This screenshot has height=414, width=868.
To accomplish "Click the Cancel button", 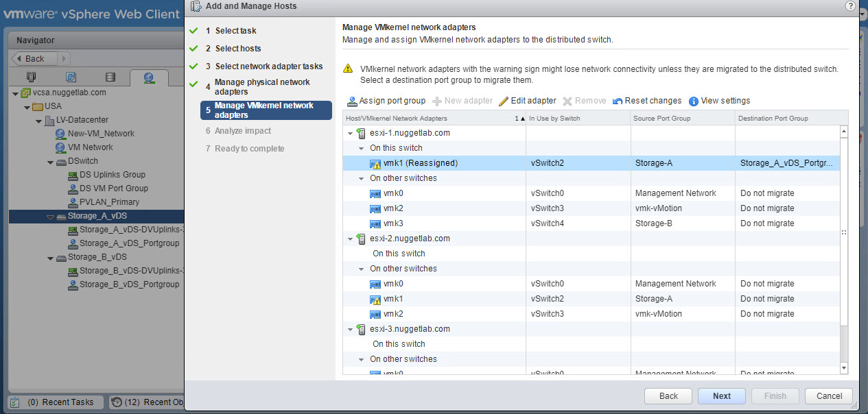I will (829, 395).
